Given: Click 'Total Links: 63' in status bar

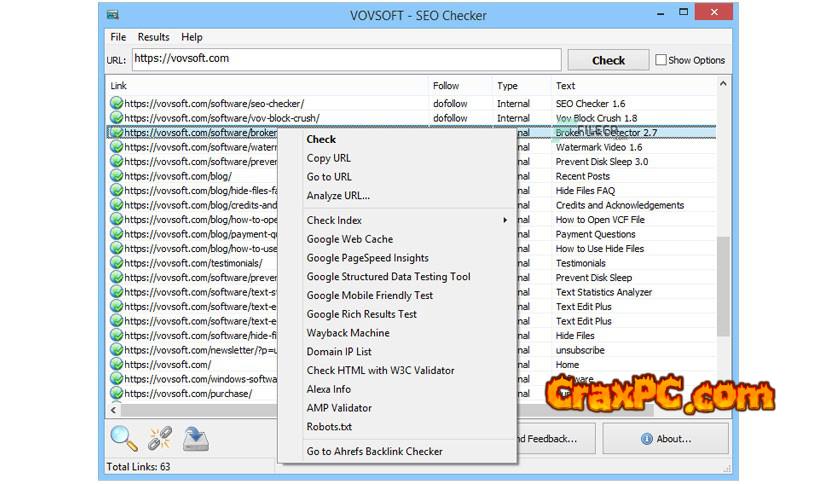Looking at the screenshot, I should (138, 466).
